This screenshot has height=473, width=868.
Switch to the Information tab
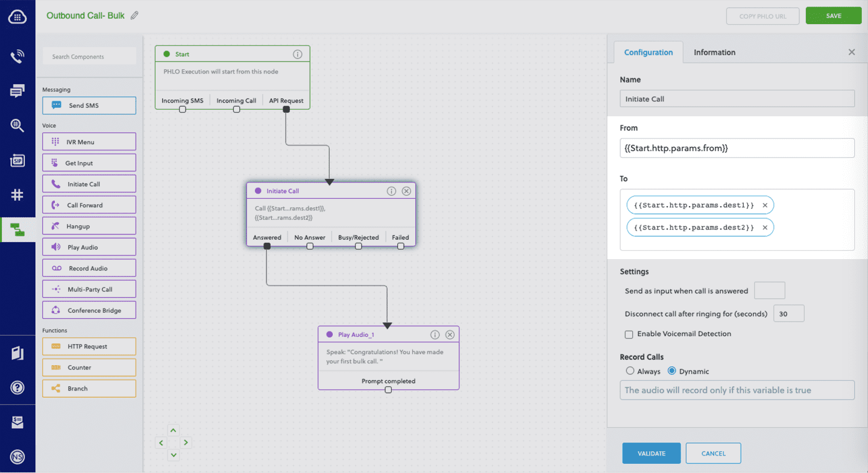tap(714, 52)
